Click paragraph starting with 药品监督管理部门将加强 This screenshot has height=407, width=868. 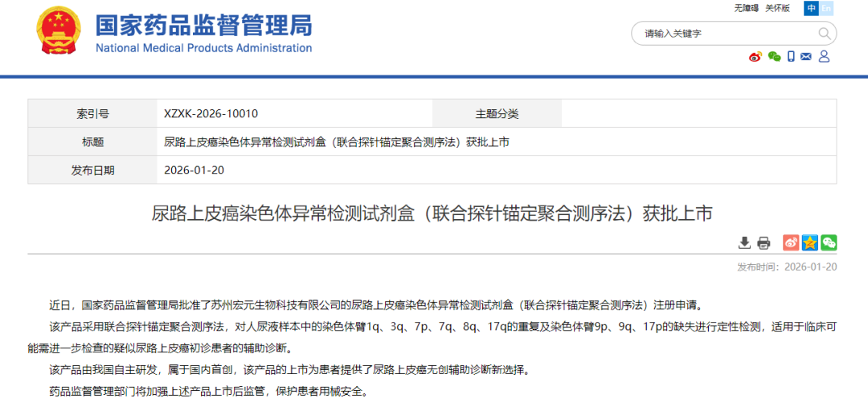click(207, 393)
